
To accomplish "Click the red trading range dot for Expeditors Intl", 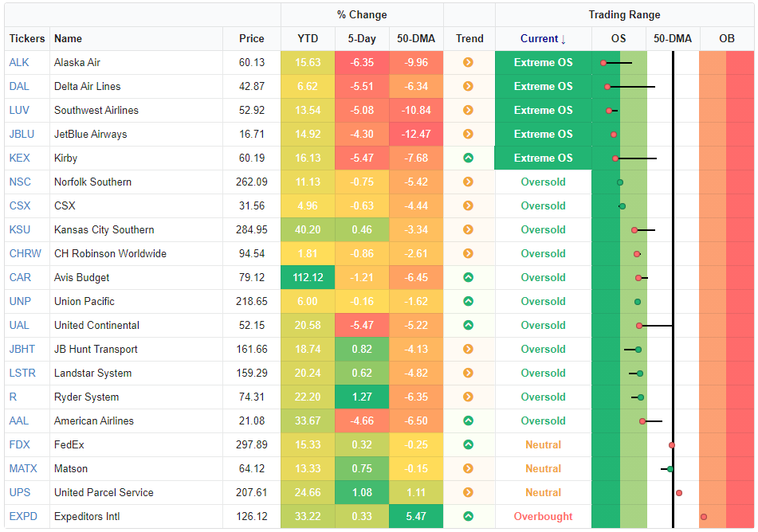I will pyautogui.click(x=704, y=517).
